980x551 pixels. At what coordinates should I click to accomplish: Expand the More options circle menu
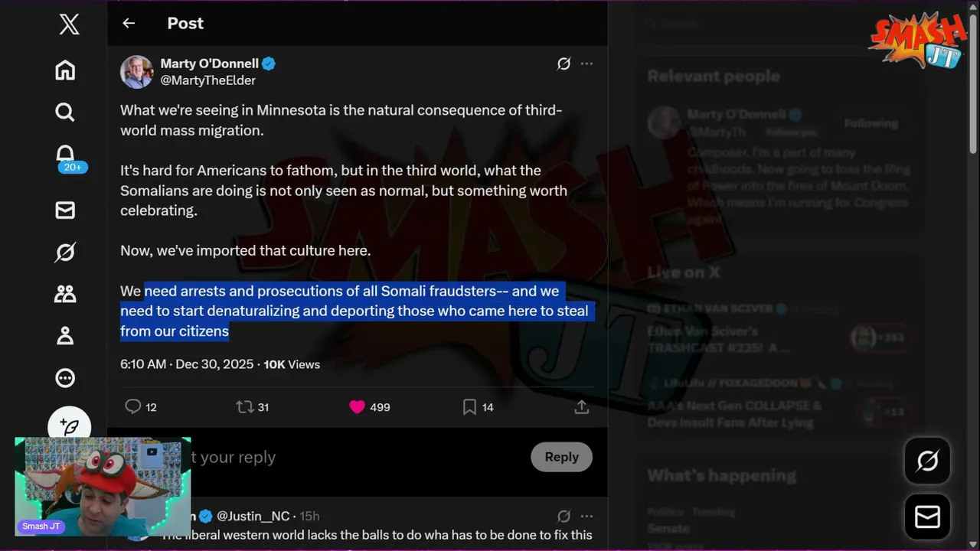65,377
